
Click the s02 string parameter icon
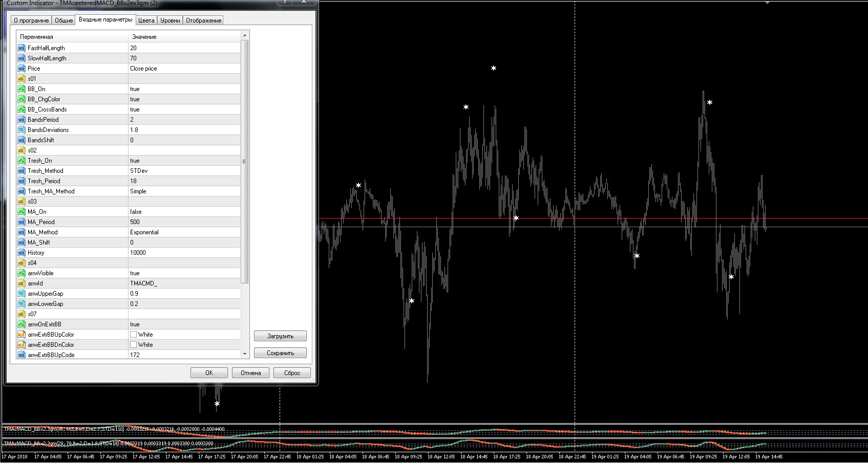22,150
